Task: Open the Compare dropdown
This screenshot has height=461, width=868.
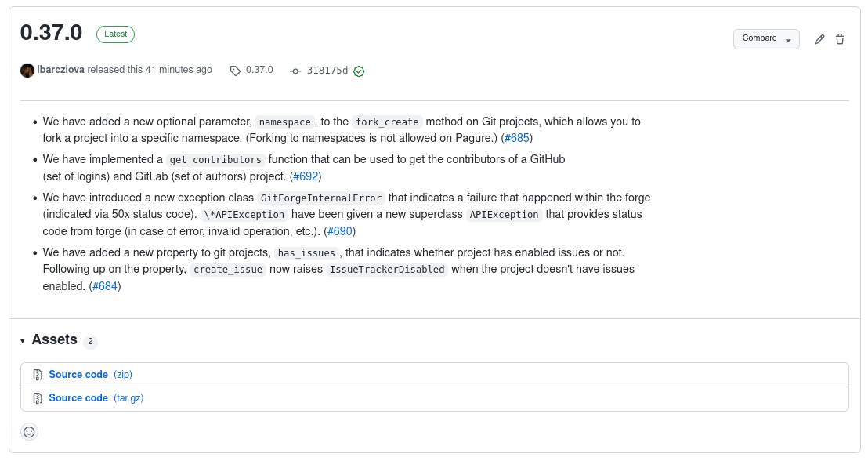Action: (765, 38)
